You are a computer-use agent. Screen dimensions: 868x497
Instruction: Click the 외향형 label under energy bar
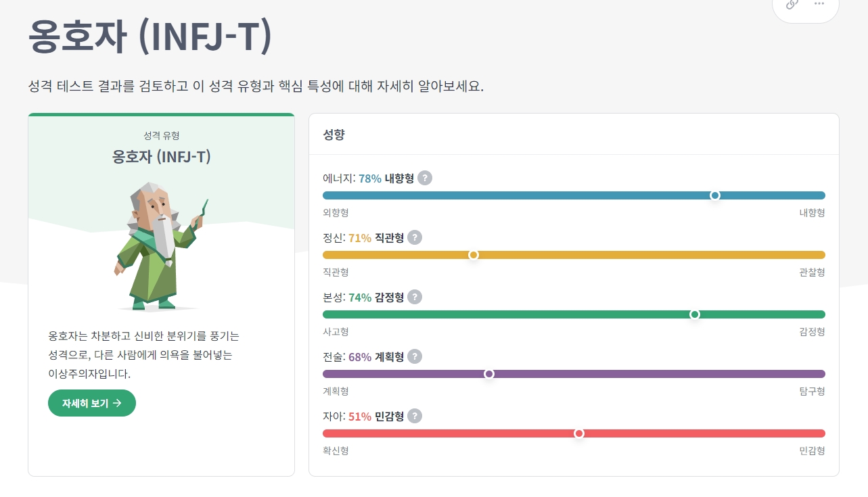click(336, 212)
